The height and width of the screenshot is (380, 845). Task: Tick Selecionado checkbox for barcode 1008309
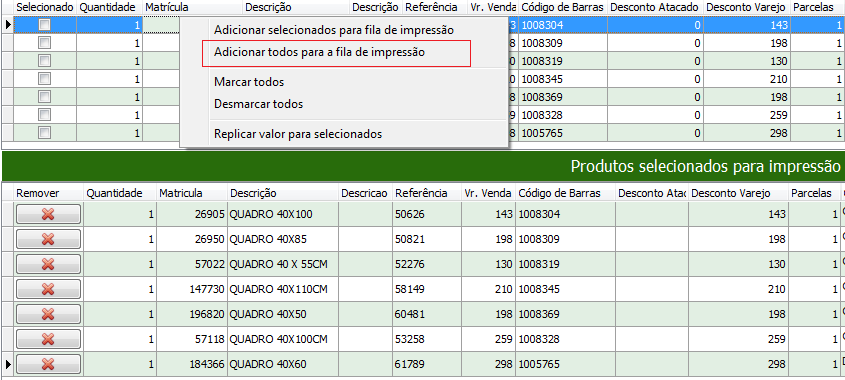pyautogui.click(x=45, y=43)
